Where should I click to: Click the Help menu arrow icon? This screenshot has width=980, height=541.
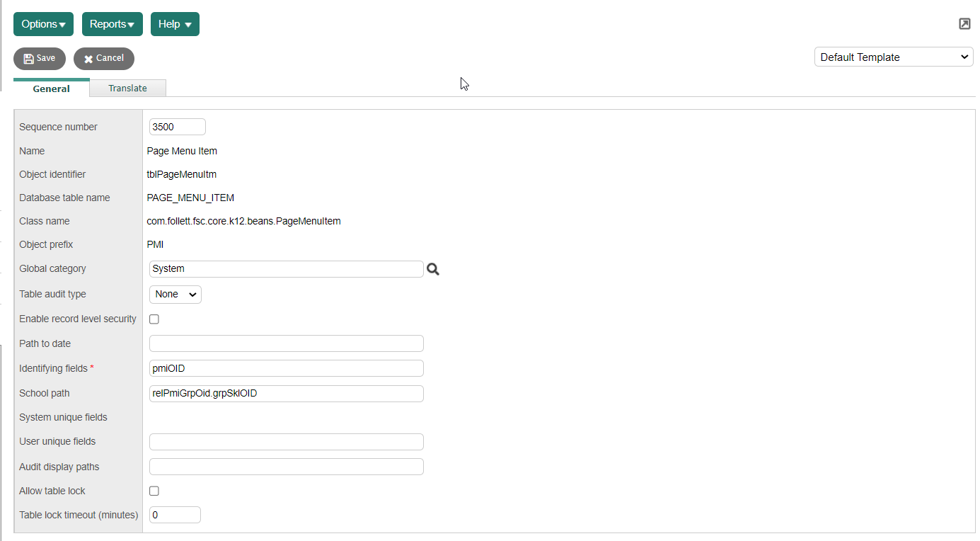click(188, 23)
